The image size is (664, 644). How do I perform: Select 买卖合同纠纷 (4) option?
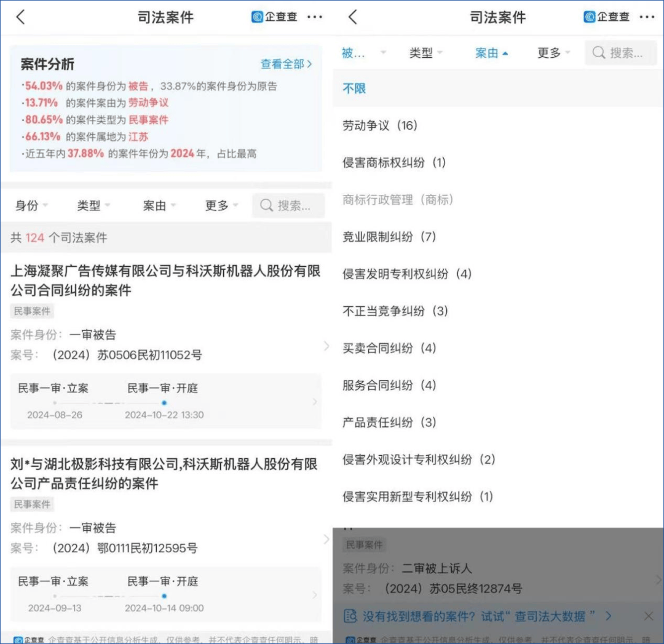point(498,348)
